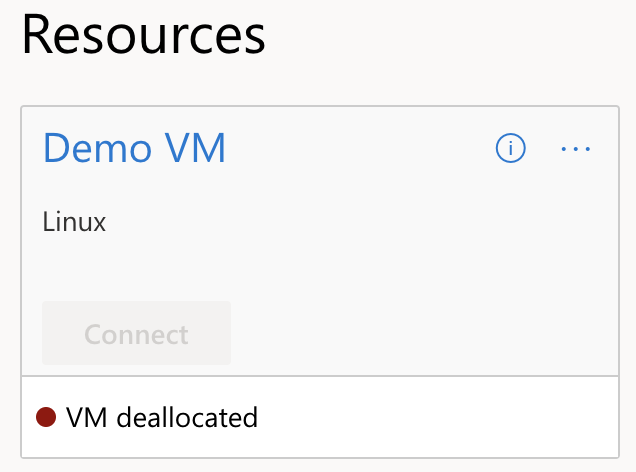Click the VM deallocated status text
Screen dimensions: 636x472
[x=161, y=417]
